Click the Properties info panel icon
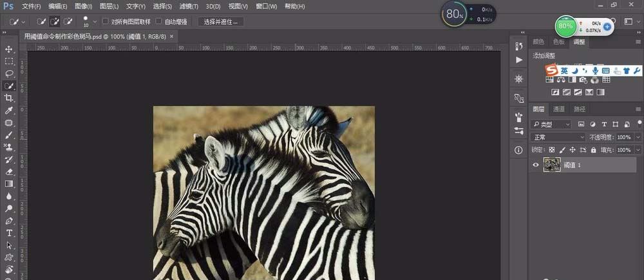The image size is (644, 280). click(x=518, y=150)
